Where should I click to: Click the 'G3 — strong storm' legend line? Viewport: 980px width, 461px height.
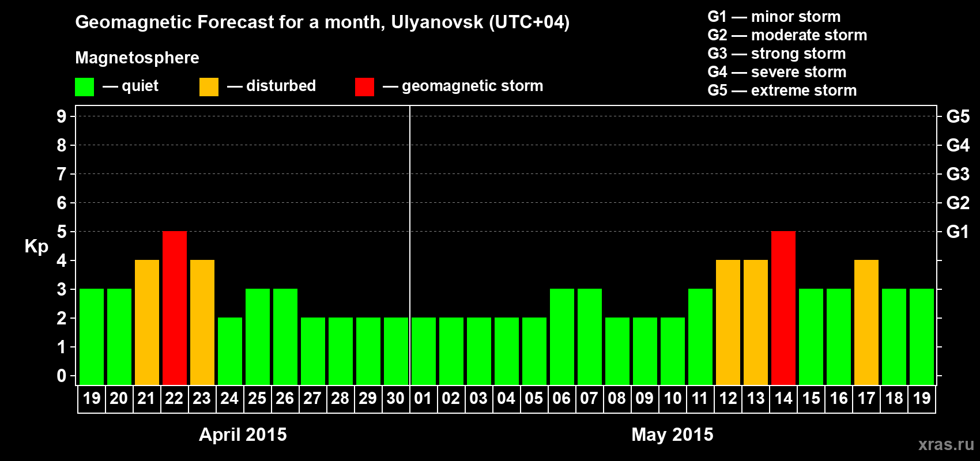pos(777,54)
